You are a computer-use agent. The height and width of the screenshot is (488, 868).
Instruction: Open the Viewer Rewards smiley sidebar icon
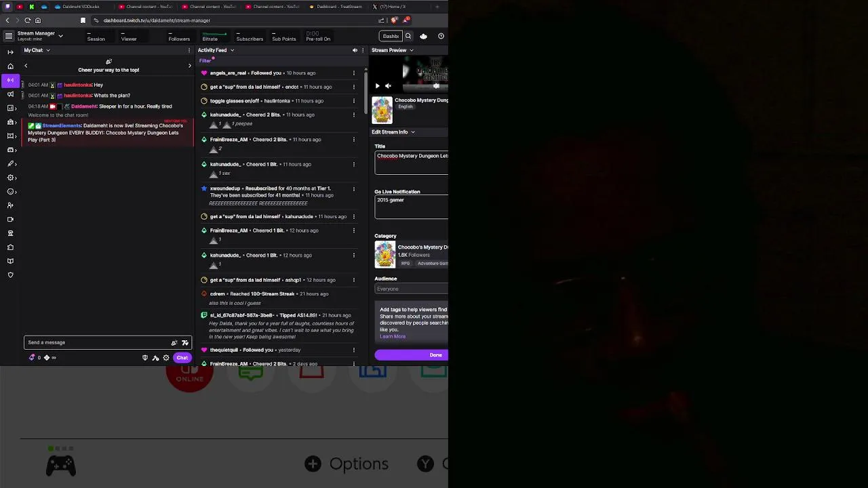pos(10,192)
